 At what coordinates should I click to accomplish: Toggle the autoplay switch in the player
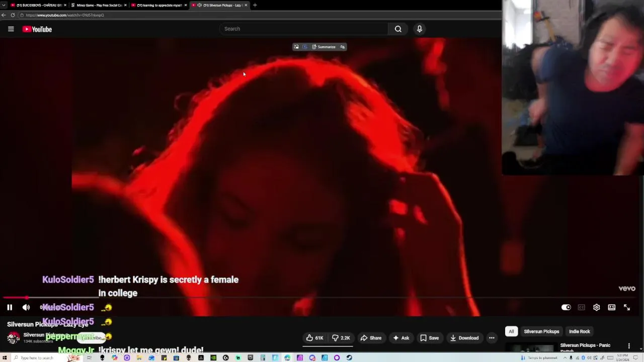(x=566, y=307)
